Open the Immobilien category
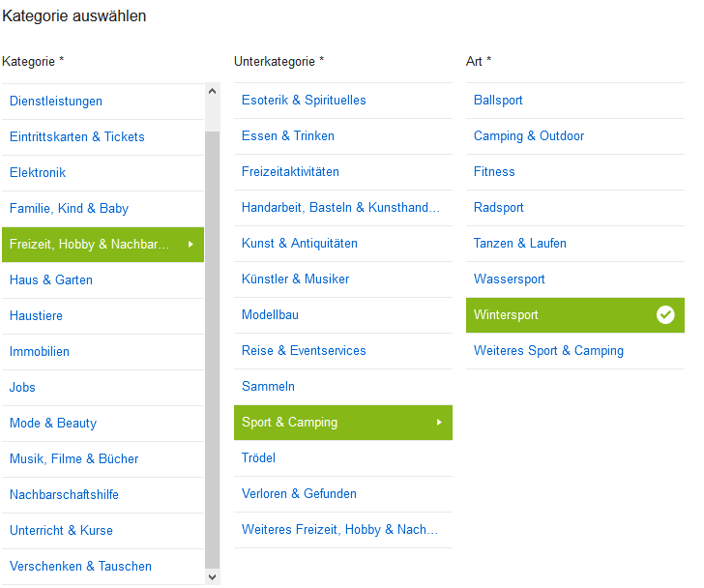The height and width of the screenshot is (588, 704). tap(40, 352)
